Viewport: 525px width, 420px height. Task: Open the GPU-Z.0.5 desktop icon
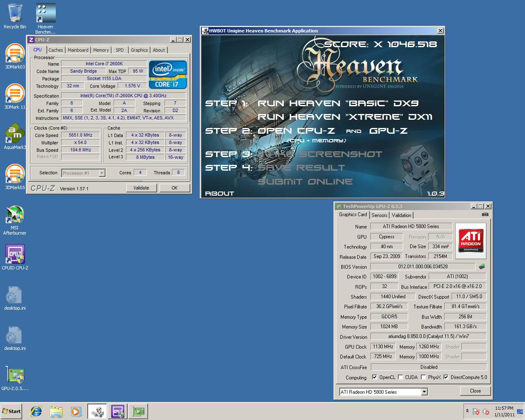[15, 378]
